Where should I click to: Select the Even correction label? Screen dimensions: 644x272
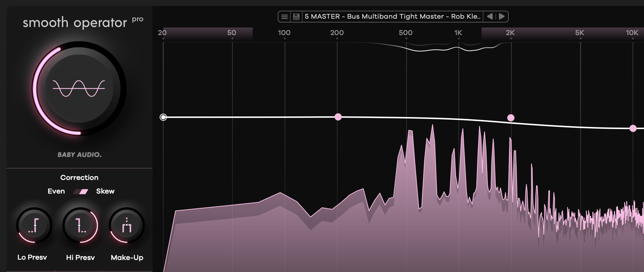(56, 191)
